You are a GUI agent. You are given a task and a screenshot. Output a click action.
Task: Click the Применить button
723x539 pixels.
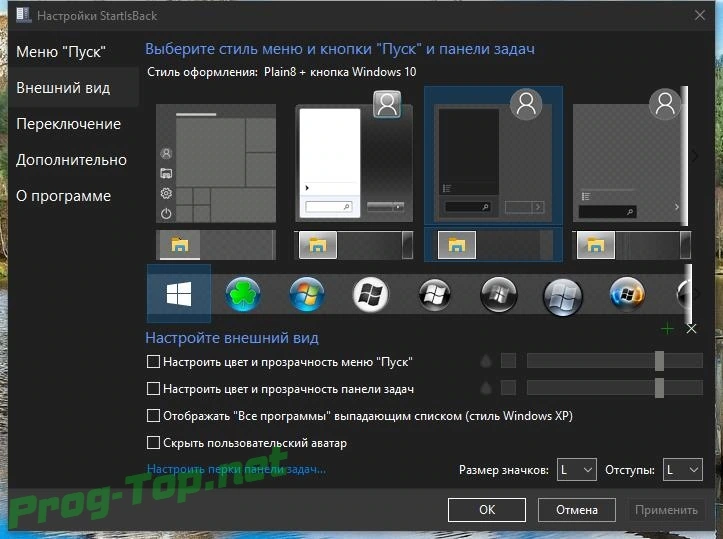[666, 509]
